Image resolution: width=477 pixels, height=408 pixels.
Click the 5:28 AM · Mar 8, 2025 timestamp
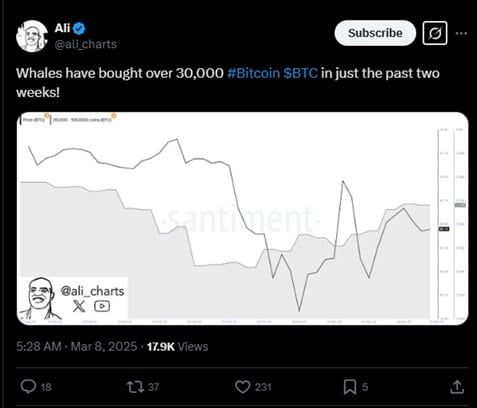tap(77, 346)
